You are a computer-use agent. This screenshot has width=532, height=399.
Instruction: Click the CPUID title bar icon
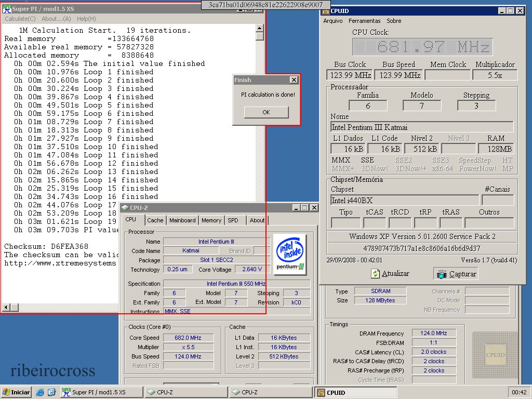tap(326, 11)
